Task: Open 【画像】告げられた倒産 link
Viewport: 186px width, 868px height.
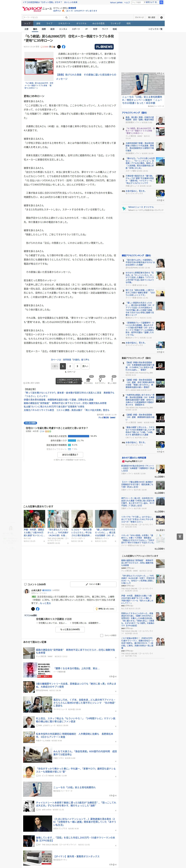Action: click(x=86, y=77)
